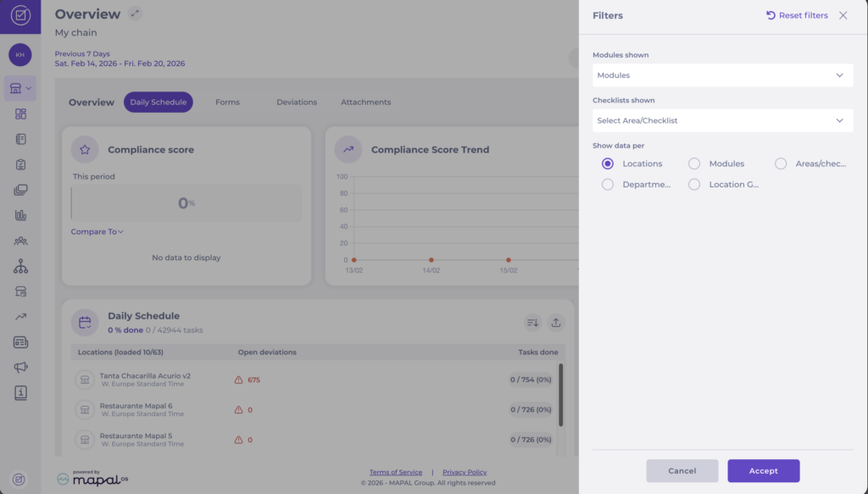This screenshot has width=868, height=494.
Task: Switch to the Forms tab
Action: coord(227,103)
